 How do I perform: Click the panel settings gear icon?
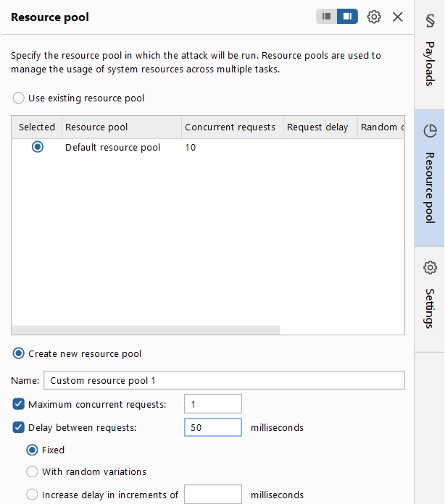[x=374, y=17]
